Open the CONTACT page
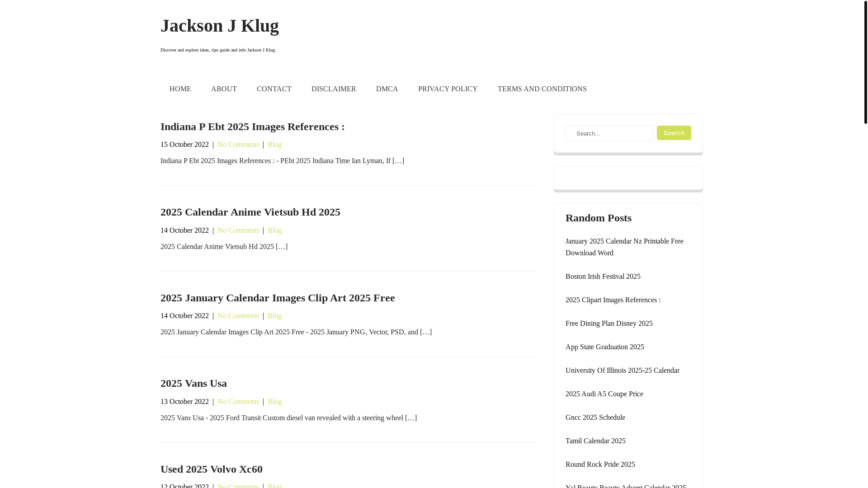The width and height of the screenshot is (868, 488). pyautogui.click(x=274, y=89)
